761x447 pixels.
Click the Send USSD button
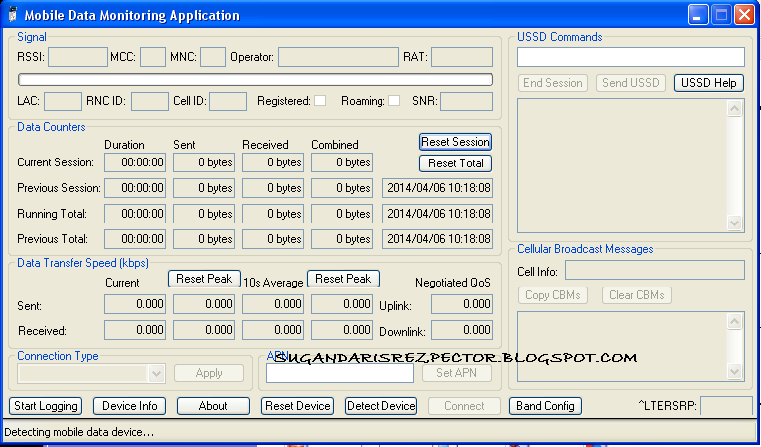pos(630,83)
